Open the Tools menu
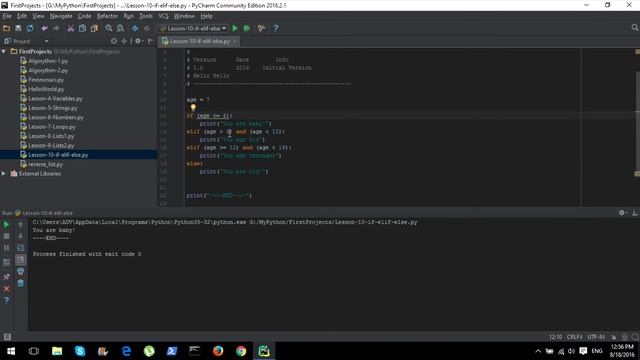The height and width of the screenshot is (360, 640). 146,16
